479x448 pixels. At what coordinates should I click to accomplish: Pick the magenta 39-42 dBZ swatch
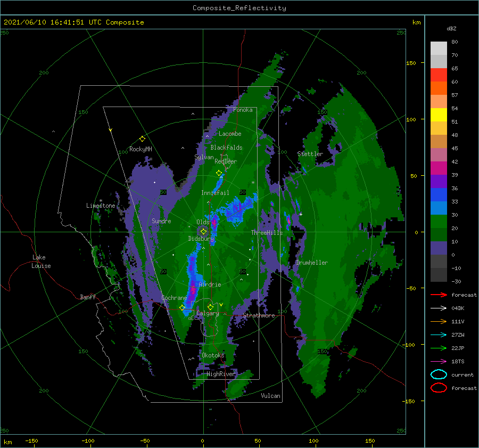click(x=439, y=168)
